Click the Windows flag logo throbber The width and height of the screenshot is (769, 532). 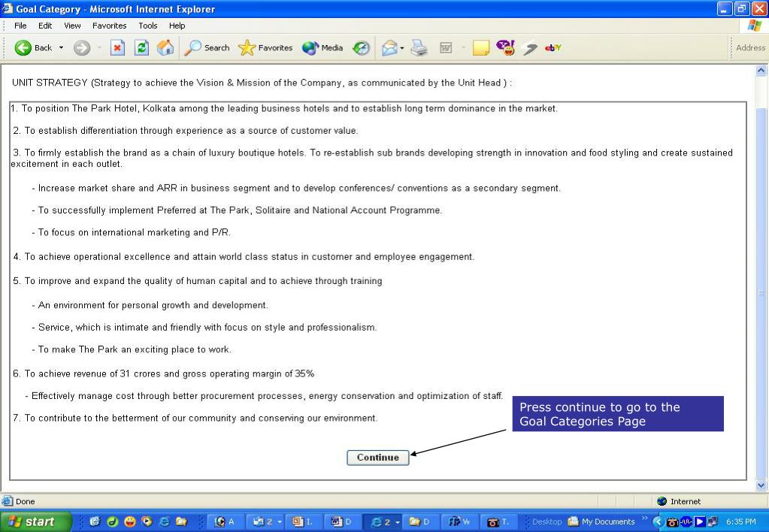click(755, 26)
